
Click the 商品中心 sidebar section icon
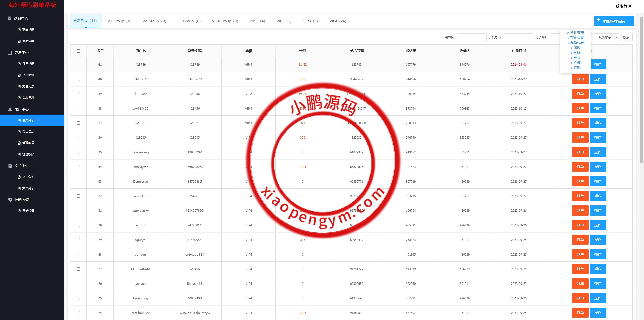click(x=10, y=18)
